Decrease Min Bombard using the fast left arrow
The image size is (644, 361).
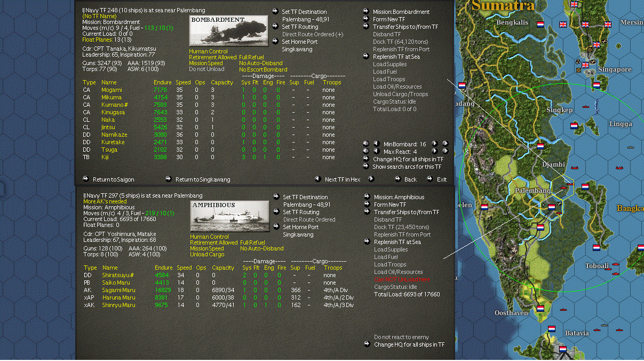366,144
